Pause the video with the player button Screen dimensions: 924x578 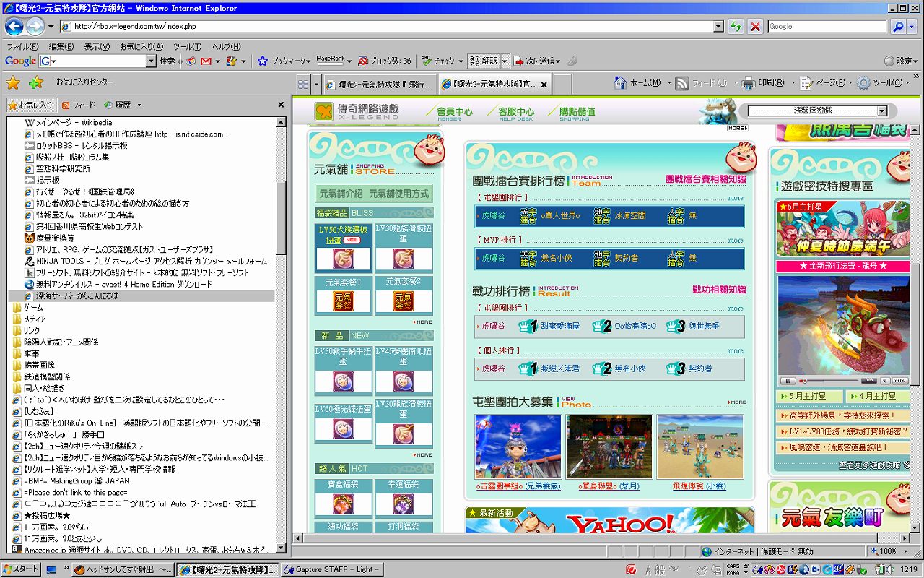(x=789, y=380)
